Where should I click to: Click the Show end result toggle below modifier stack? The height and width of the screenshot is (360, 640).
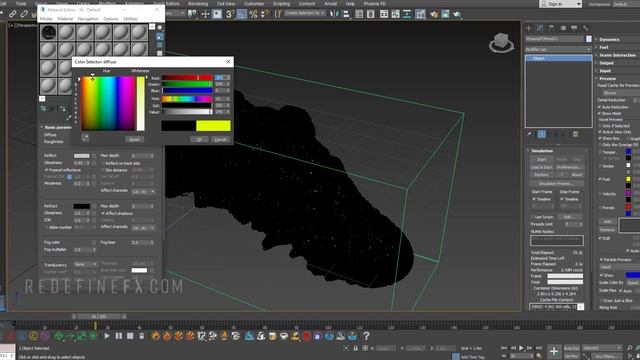(542, 134)
